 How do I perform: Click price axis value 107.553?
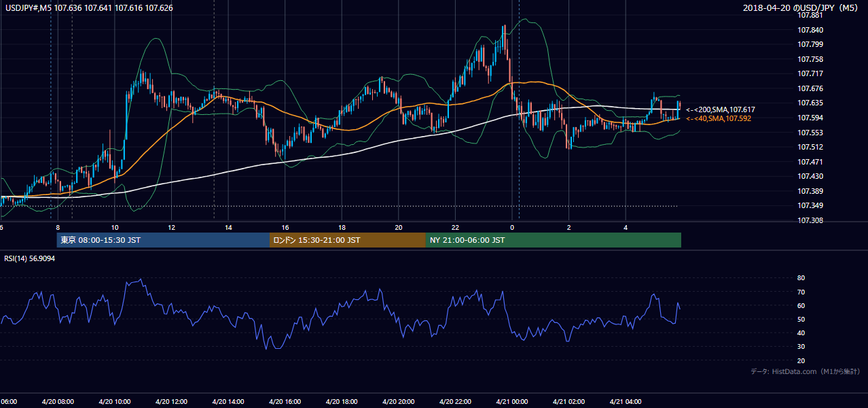click(812, 133)
